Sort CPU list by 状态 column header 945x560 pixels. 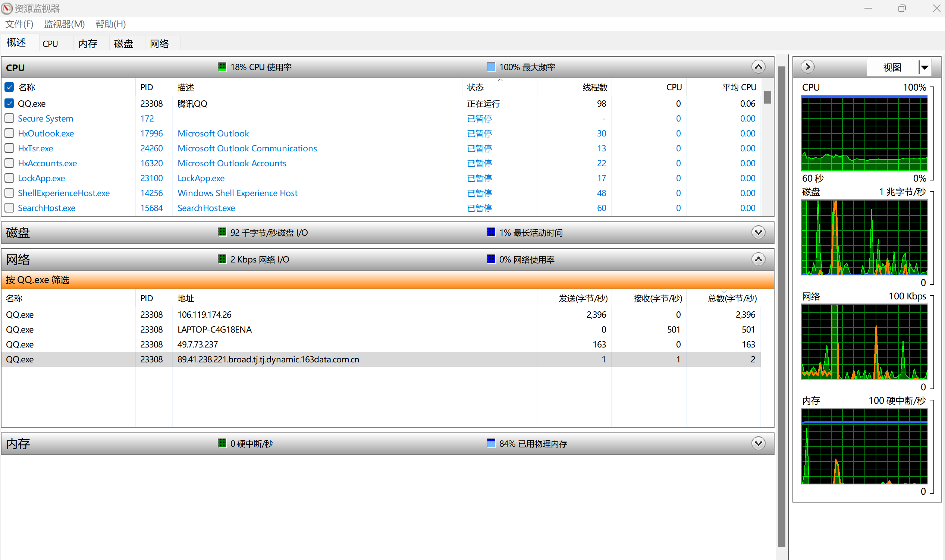[499, 87]
